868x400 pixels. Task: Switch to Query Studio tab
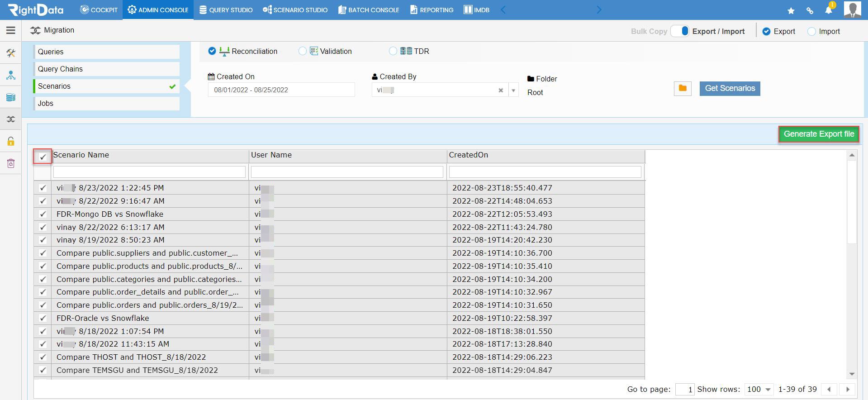pyautogui.click(x=226, y=10)
